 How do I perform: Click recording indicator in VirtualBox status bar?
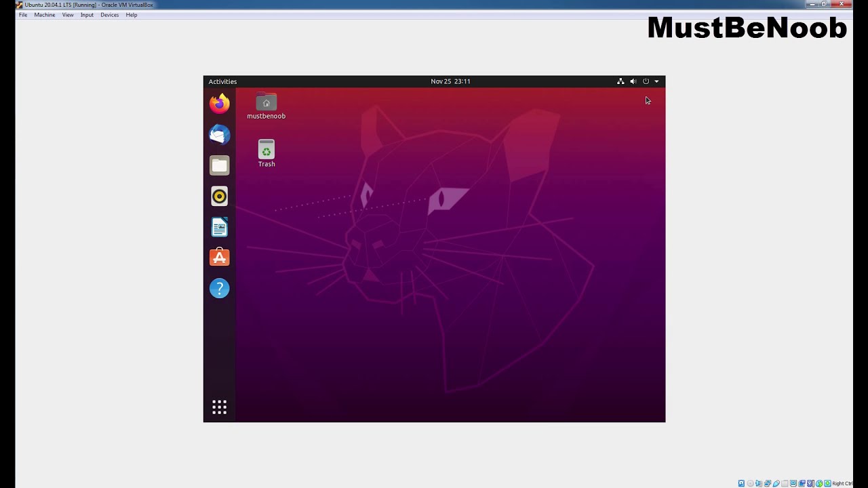coord(802,483)
